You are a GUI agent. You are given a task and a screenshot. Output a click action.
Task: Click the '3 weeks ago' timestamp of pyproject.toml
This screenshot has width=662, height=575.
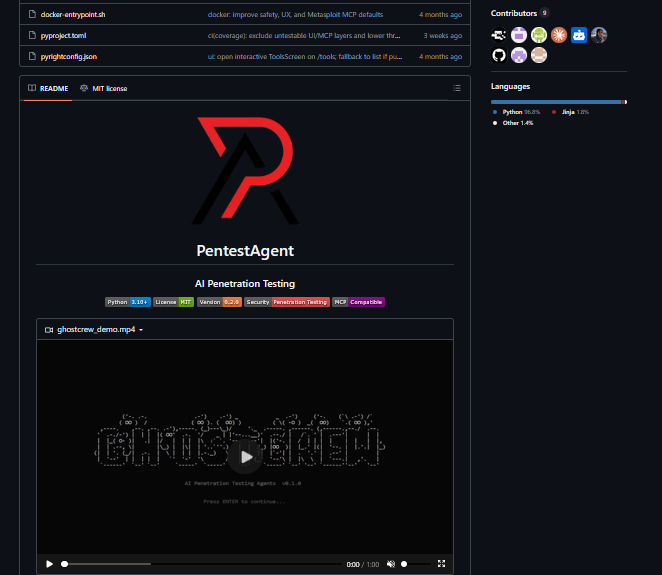(x=443, y=35)
